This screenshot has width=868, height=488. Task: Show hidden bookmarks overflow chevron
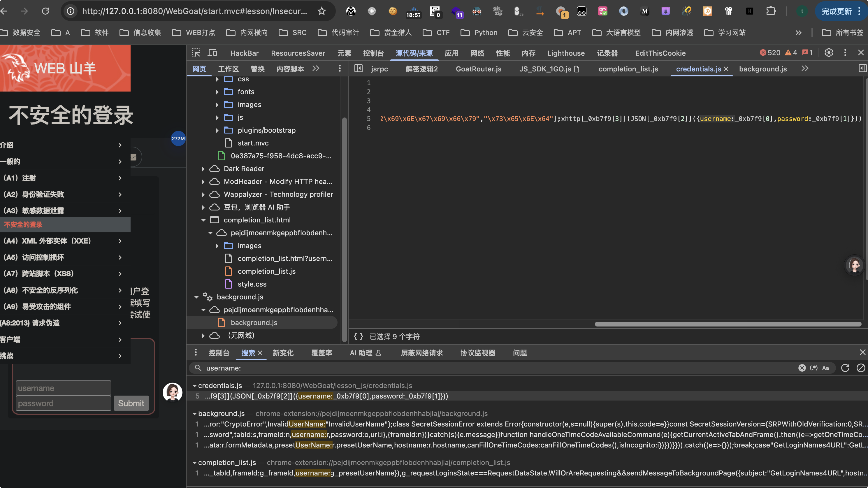click(798, 33)
